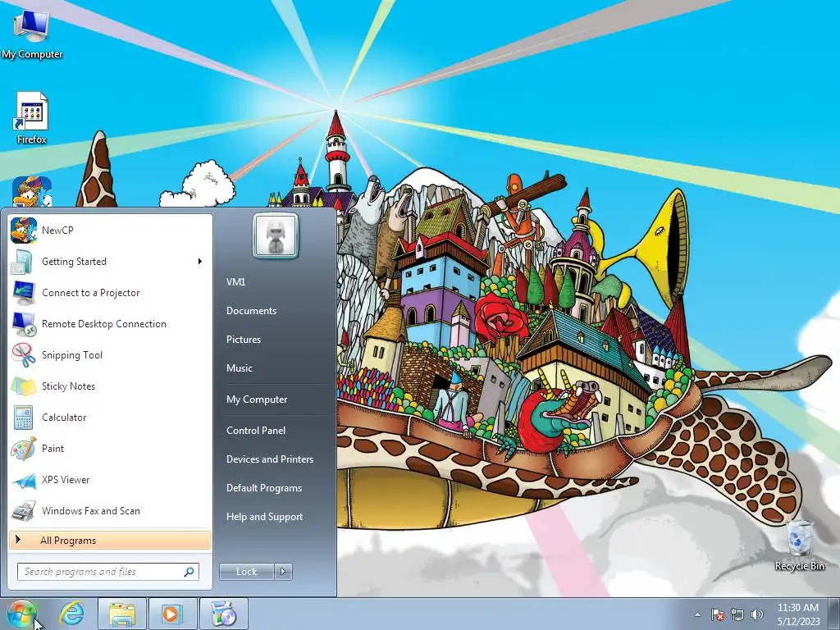Open the NewCP penguin icon in Start menu

(x=24, y=231)
